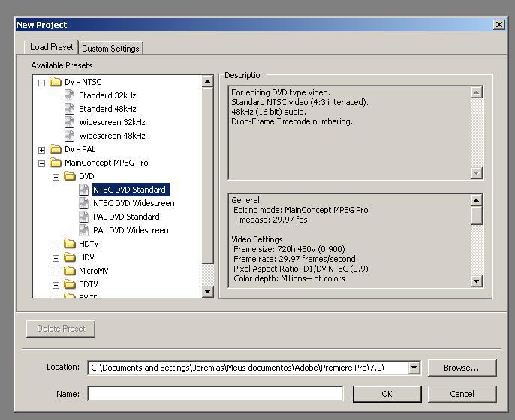Select the MainConcept MPEG Pro folder label
The height and width of the screenshot is (420, 515).
(106, 163)
